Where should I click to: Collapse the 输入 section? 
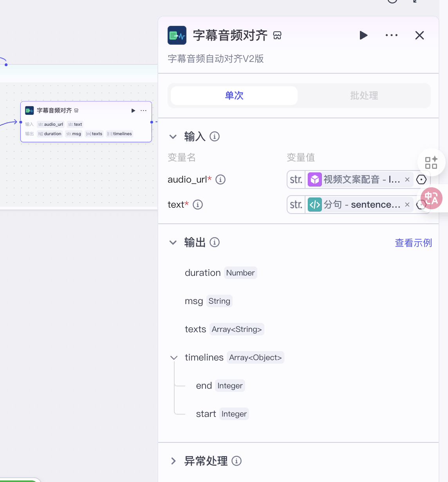click(173, 137)
